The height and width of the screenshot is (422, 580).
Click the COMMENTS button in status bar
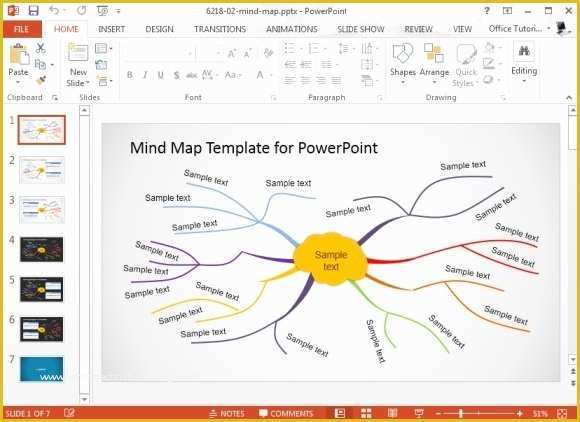click(286, 413)
